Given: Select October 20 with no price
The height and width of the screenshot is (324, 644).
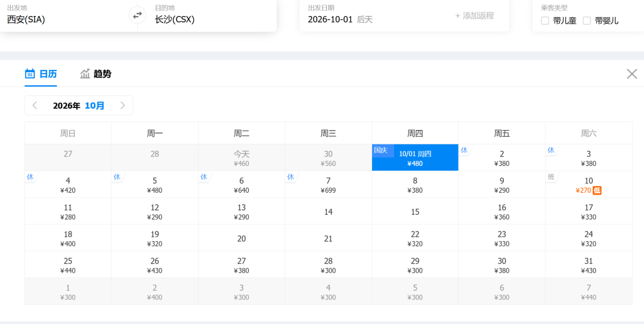Looking at the screenshot, I should pos(241,238).
